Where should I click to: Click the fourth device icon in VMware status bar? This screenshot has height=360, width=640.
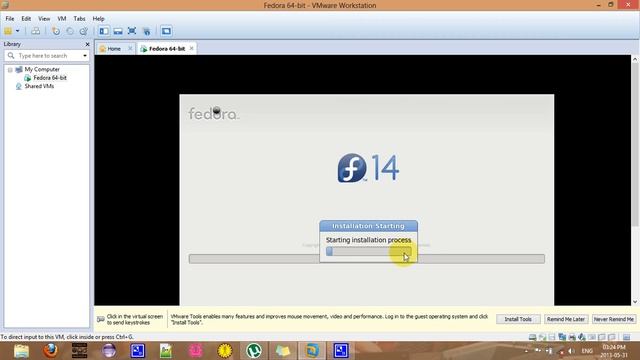(562, 337)
